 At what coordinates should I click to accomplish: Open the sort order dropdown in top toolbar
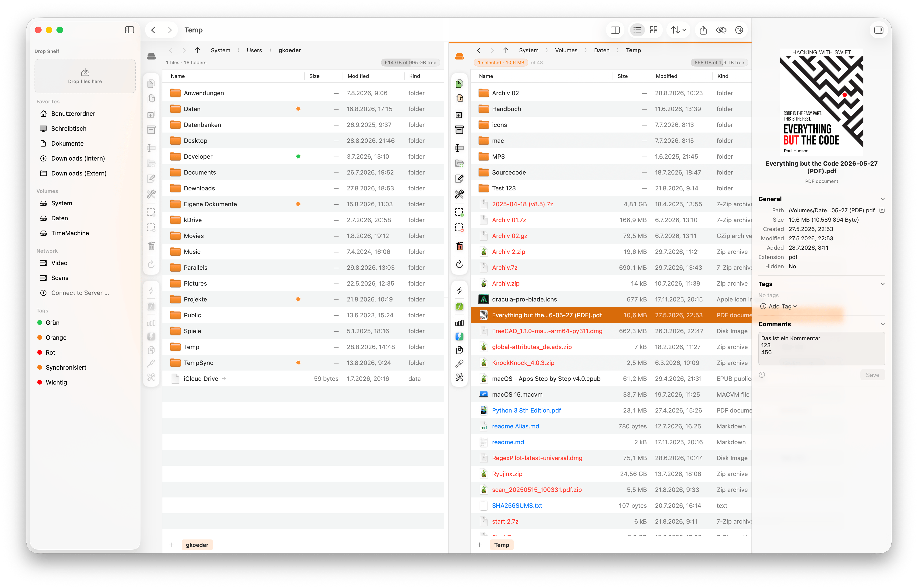679,30
